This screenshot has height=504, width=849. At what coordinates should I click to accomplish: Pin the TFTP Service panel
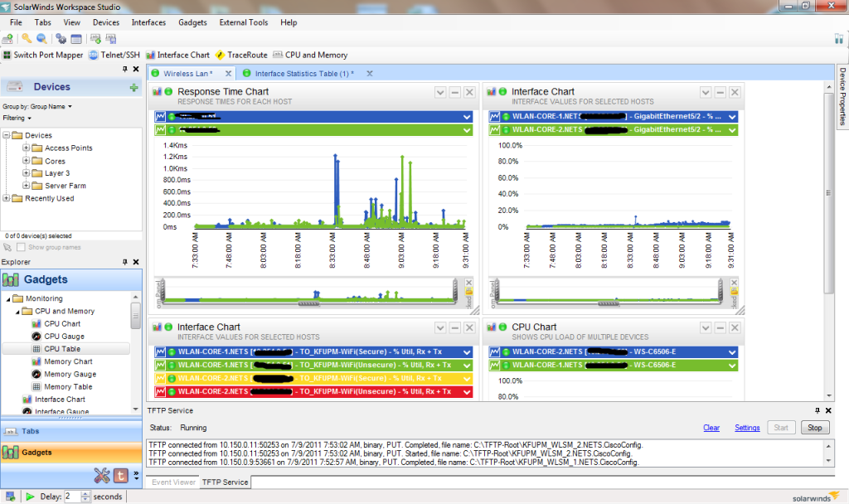click(817, 410)
